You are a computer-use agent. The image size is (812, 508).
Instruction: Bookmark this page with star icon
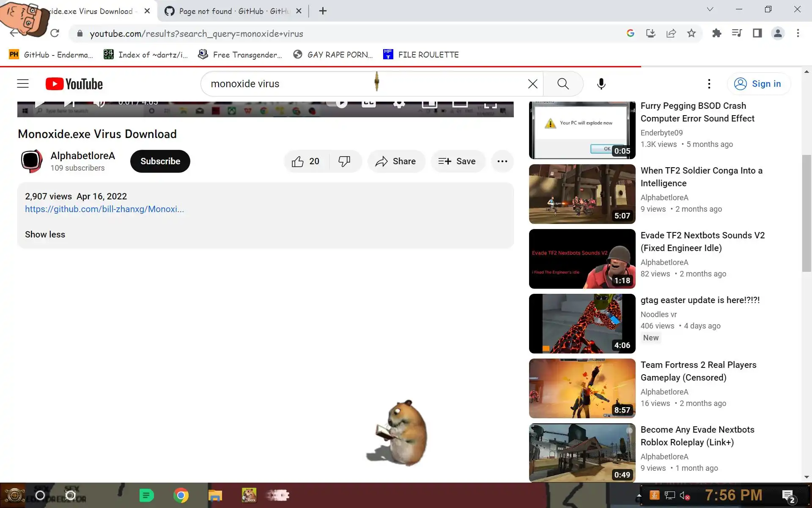691,33
